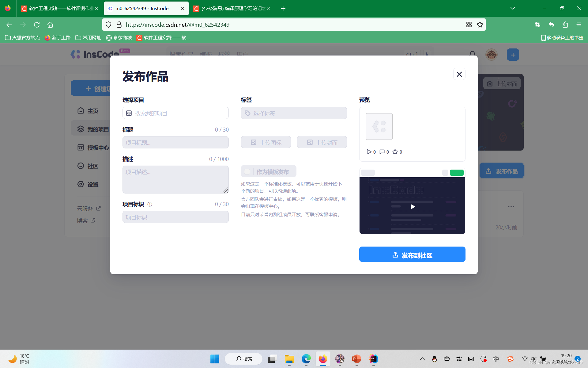This screenshot has width=588, height=368.
Task: Click the background 发布作品 button
Action: point(502,171)
